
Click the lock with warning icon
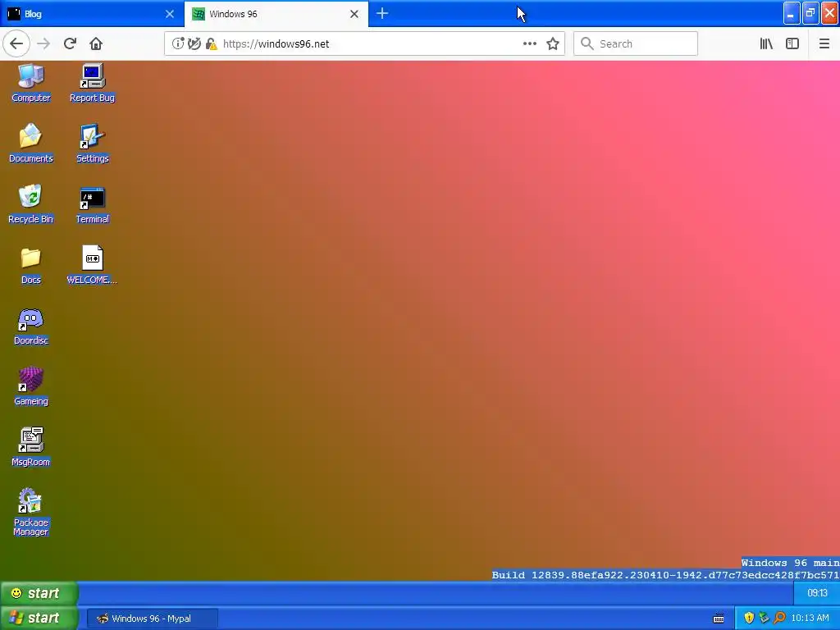pos(211,44)
